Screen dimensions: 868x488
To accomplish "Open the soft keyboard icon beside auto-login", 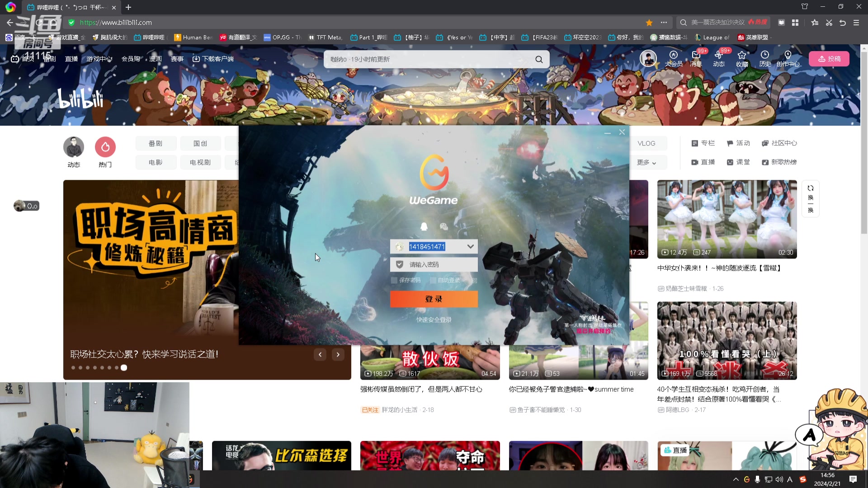I will [474, 281].
